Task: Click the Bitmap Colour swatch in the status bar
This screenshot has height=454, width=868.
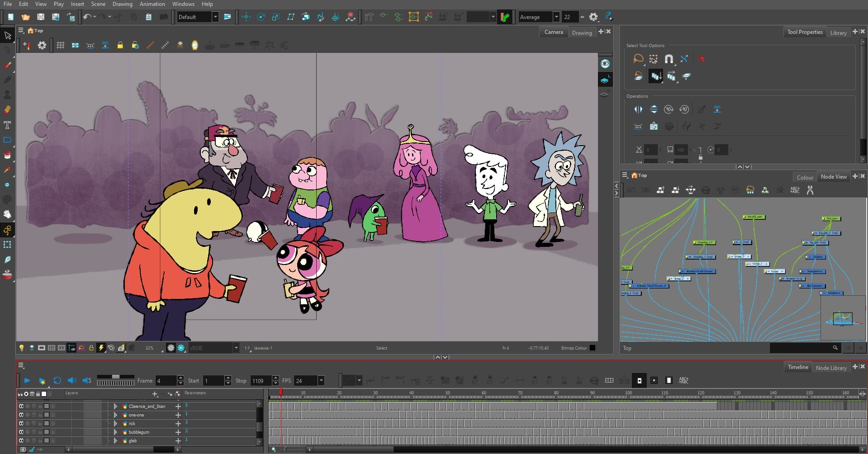Action: click(593, 348)
